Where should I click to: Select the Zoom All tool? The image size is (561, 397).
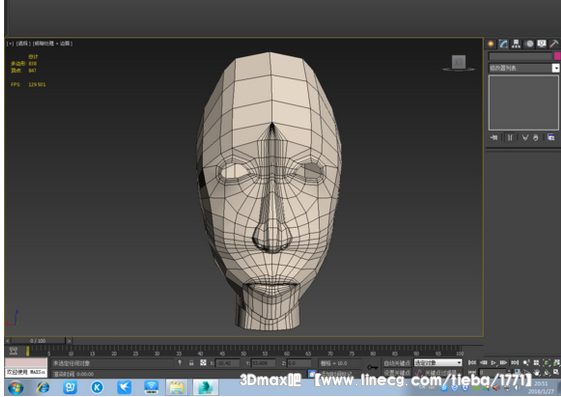click(x=536, y=363)
